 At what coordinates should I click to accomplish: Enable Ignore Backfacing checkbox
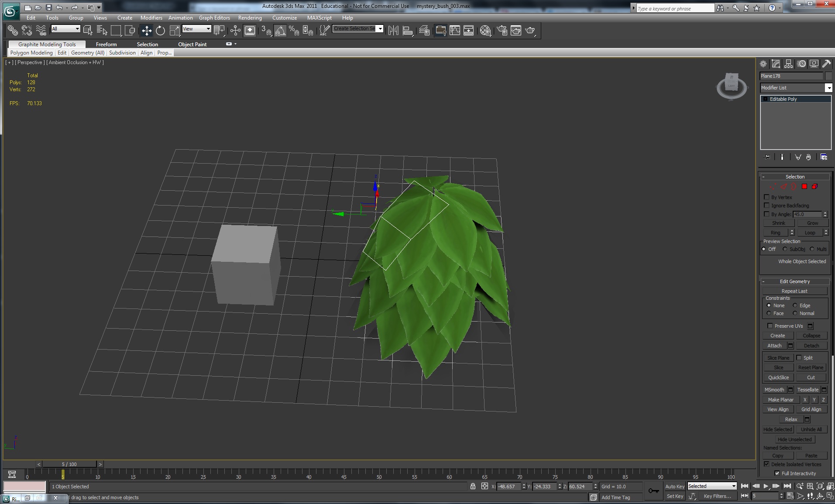pyautogui.click(x=766, y=206)
